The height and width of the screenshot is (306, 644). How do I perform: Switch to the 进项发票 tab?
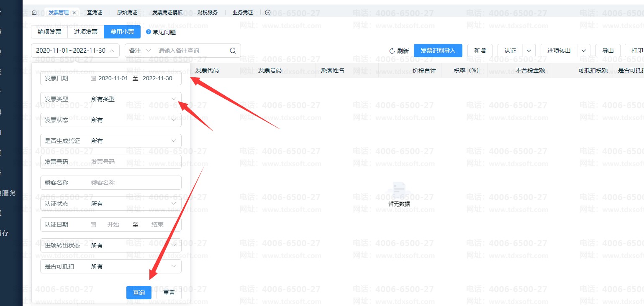click(86, 32)
